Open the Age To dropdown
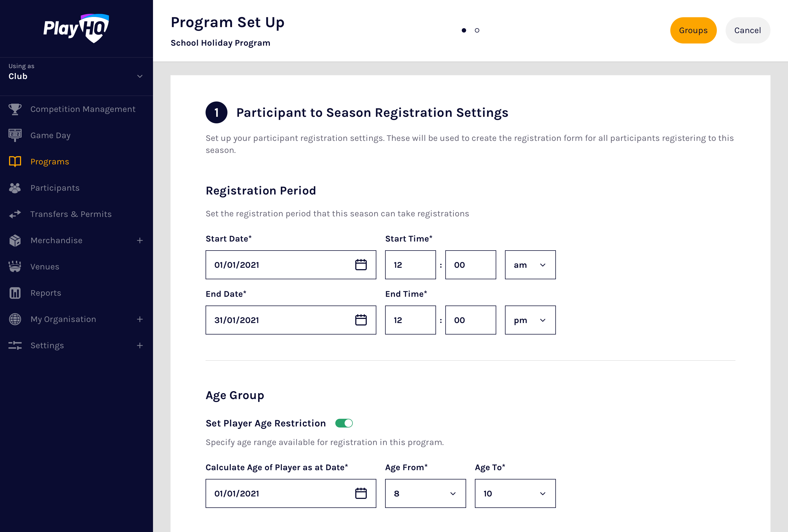 click(515, 493)
